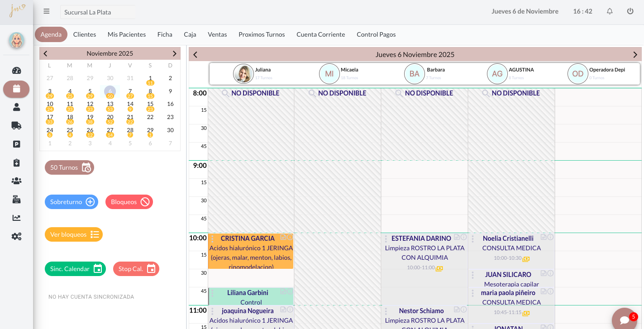
Task: Click the Sobreturno button
Action: tap(72, 202)
